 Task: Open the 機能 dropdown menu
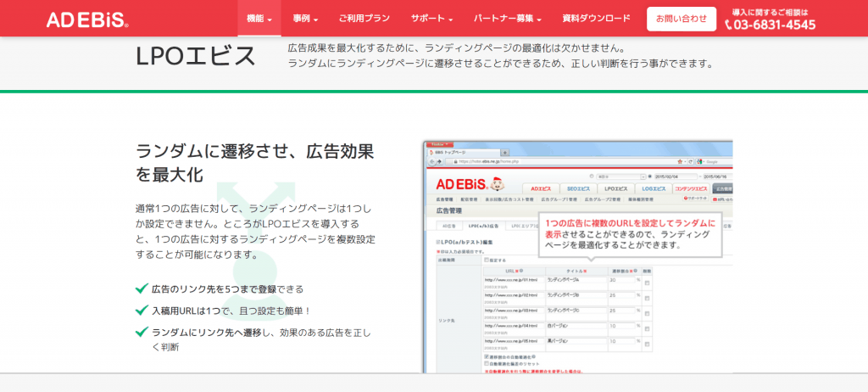259,19
